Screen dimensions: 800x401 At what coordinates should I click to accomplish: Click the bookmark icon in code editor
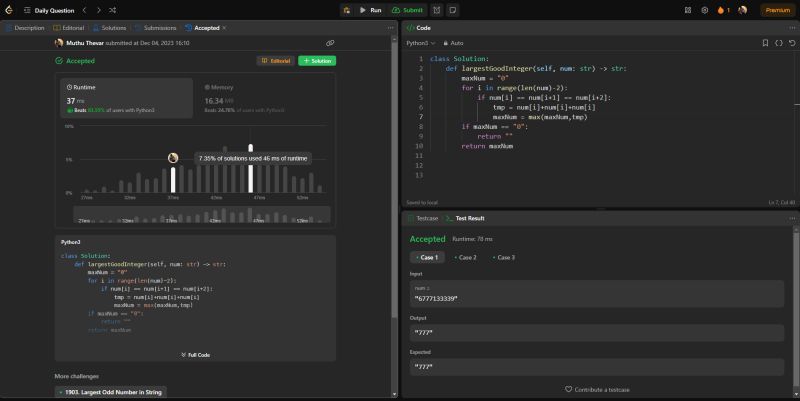pyautogui.click(x=765, y=43)
